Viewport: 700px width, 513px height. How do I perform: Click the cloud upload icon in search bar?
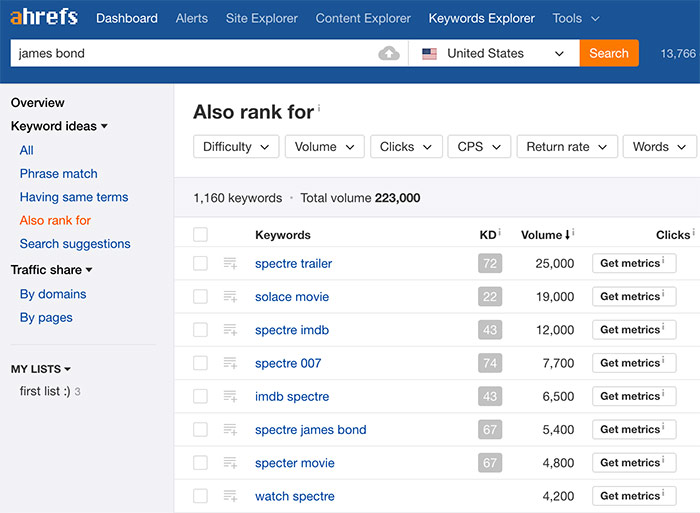pos(389,53)
